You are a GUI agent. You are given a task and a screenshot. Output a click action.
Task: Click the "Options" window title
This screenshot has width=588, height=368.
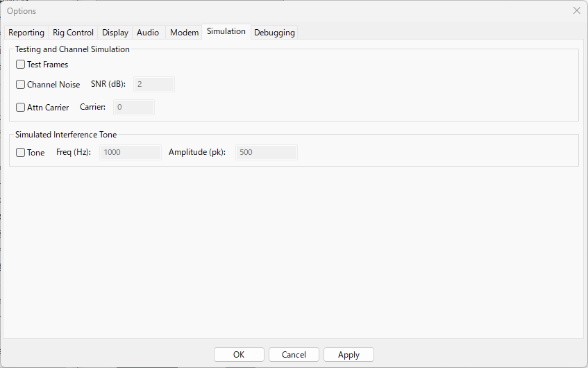(22, 11)
